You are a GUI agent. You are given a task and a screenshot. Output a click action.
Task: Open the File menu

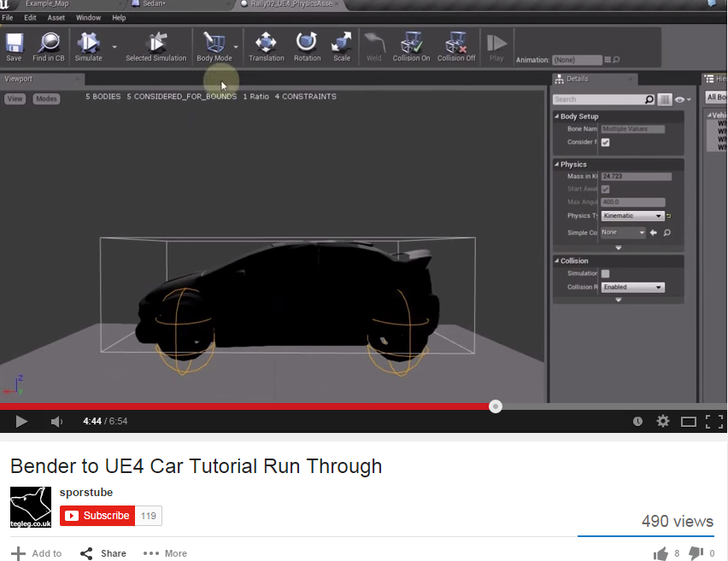[x=8, y=18]
